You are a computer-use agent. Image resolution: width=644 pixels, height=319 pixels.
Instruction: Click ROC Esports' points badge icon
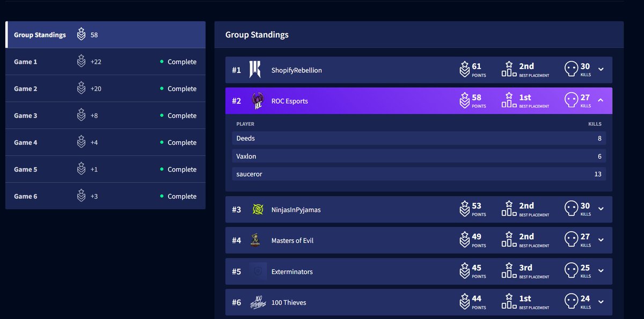465,101
